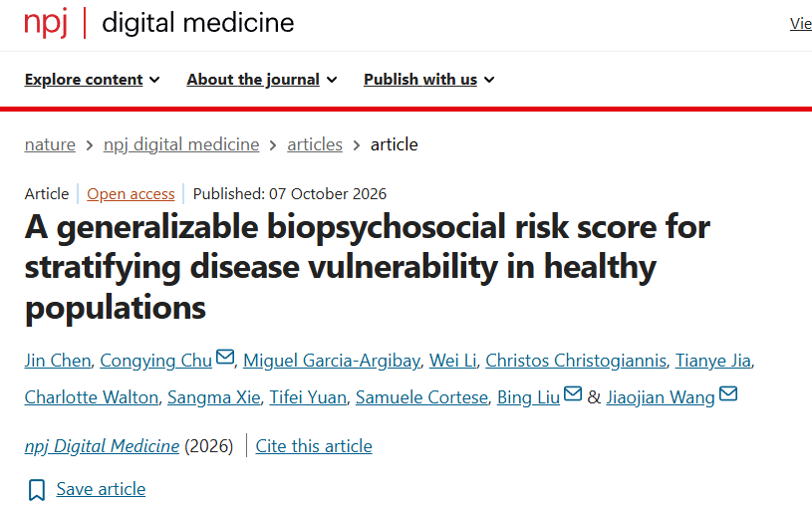The height and width of the screenshot is (506, 812).
Task: Open the npj Digital Medicine journal citation link
Action: click(102, 446)
